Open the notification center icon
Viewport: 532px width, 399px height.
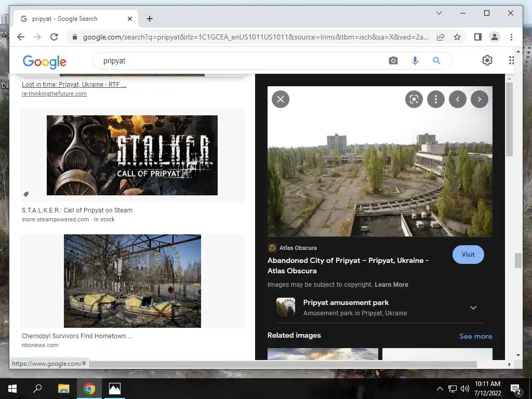516,389
